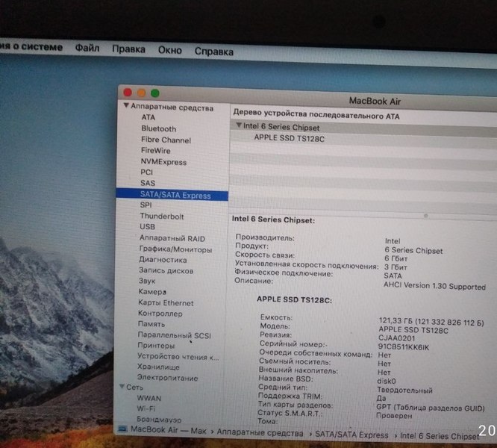Click the green zoom window button
The width and height of the screenshot is (497, 448).
[x=155, y=93]
